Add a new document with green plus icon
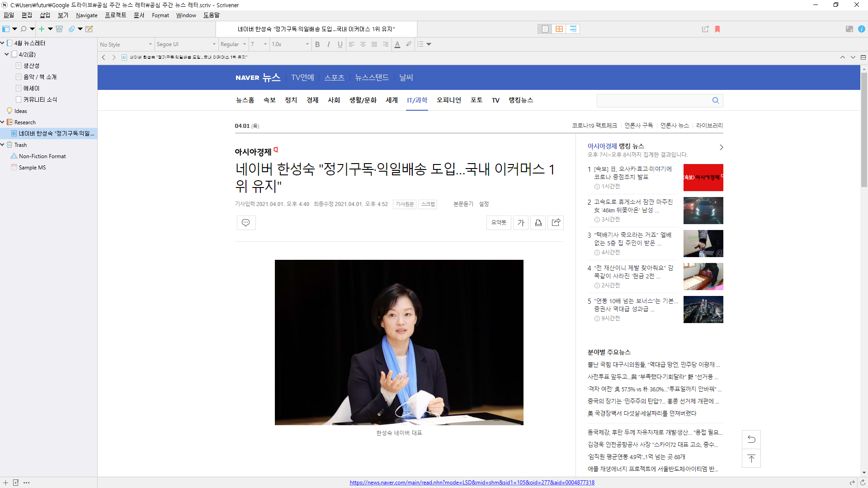 pos(42,29)
